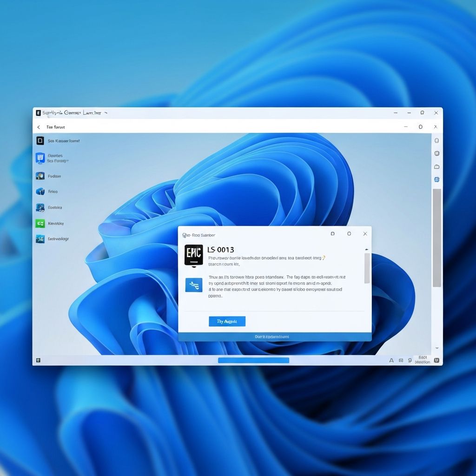Click the chat icon in the bottom status bar
The height and width of the screenshot is (476, 476).
(401, 360)
